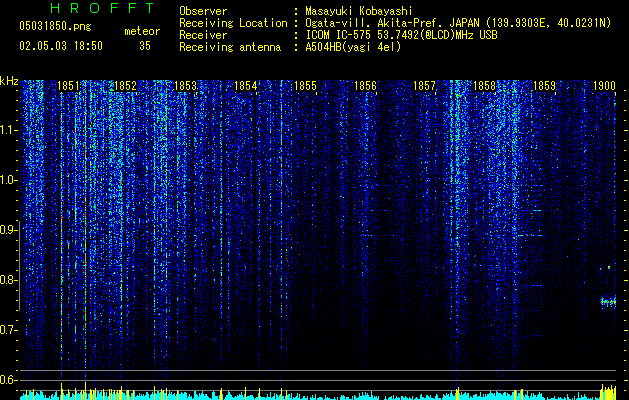
Task: Click the word meteor above the count
Action: (142, 31)
